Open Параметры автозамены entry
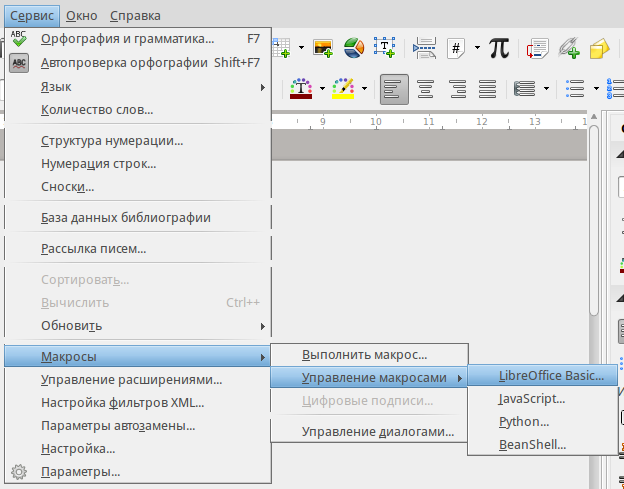The image size is (624, 489). coord(138,426)
